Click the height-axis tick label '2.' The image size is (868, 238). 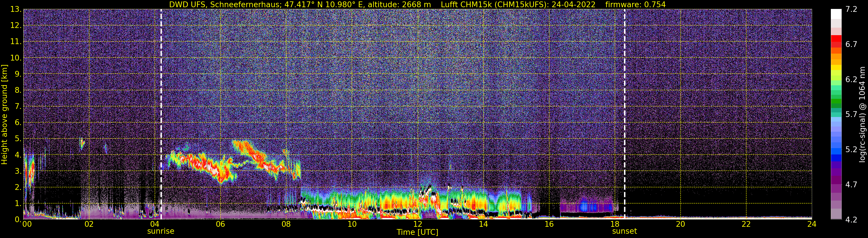coord(18,187)
